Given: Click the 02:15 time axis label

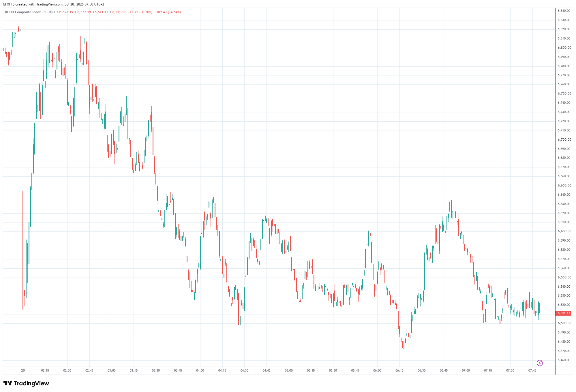Looking at the screenshot, I should tap(45, 371).
